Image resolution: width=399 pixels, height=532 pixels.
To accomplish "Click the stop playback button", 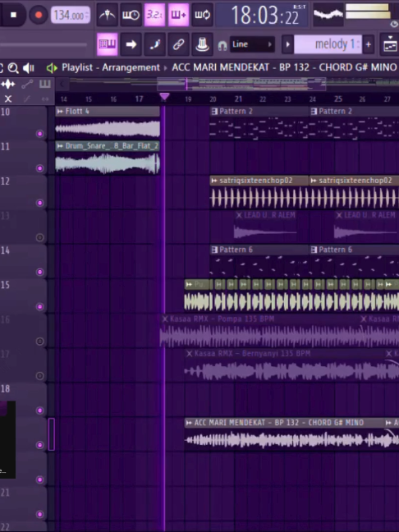I will tap(14, 15).
